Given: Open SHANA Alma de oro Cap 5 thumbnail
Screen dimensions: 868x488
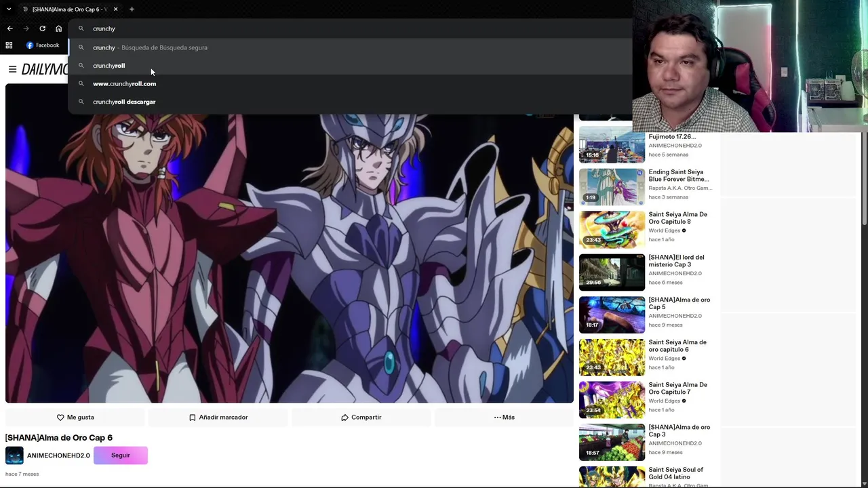Looking at the screenshot, I should click(612, 315).
